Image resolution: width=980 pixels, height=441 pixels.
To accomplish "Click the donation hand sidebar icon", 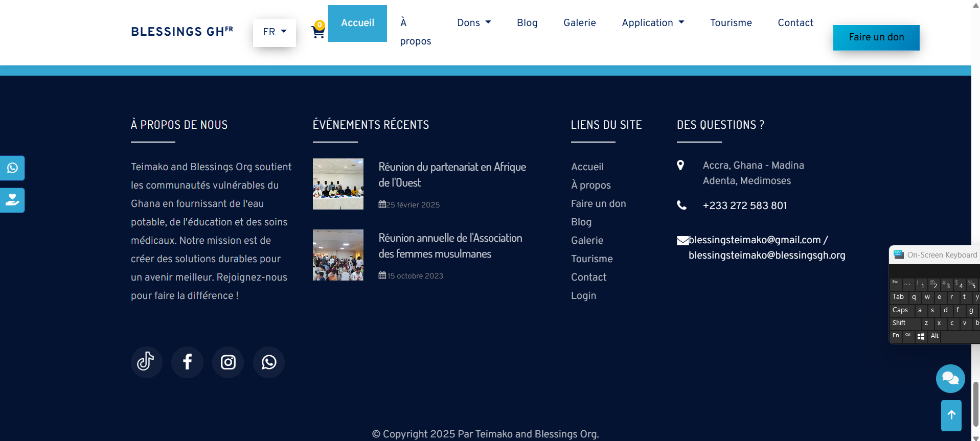I will coord(12,200).
